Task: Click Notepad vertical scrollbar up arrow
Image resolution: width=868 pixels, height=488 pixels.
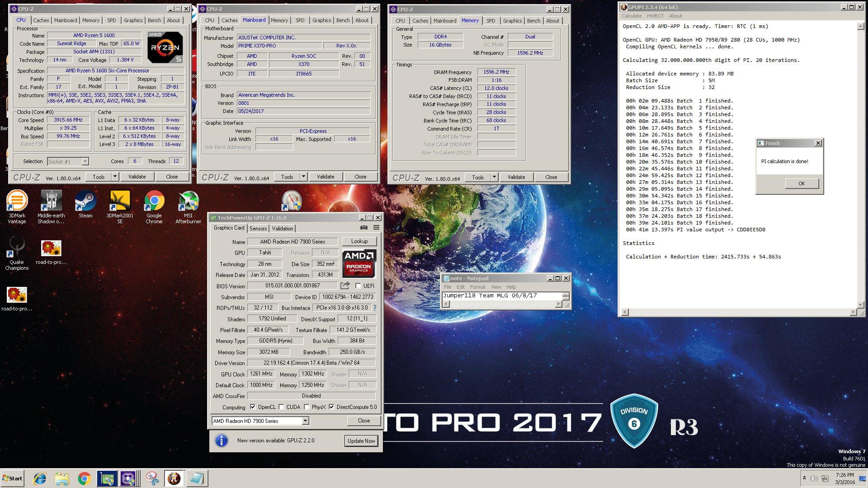Action: pyautogui.click(x=565, y=294)
